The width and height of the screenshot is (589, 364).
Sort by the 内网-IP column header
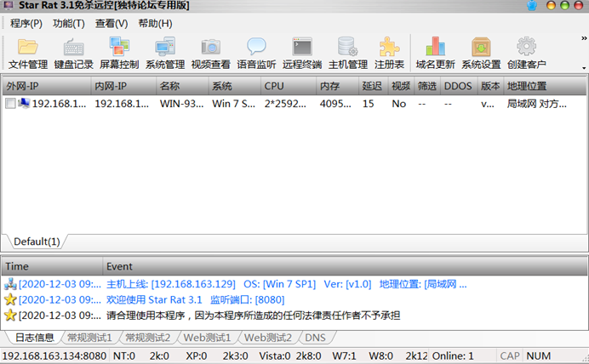click(123, 86)
